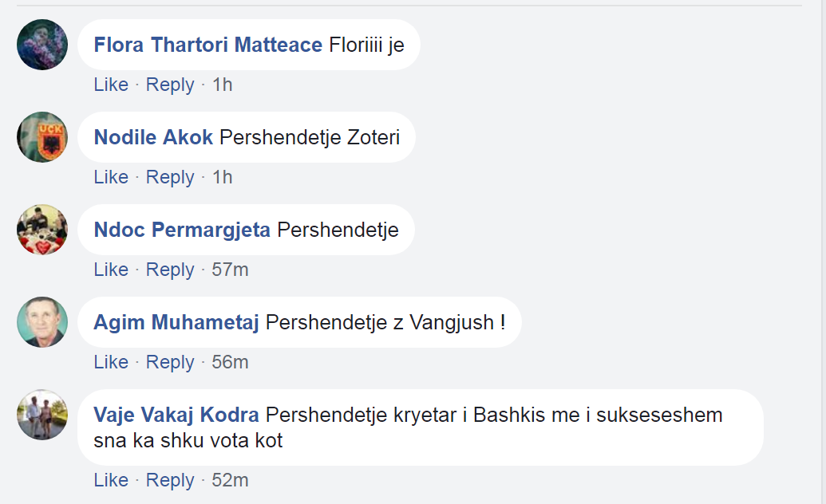Go to Agim Muhametaj's profile via name
The height and width of the screenshot is (504, 826).
point(176,323)
